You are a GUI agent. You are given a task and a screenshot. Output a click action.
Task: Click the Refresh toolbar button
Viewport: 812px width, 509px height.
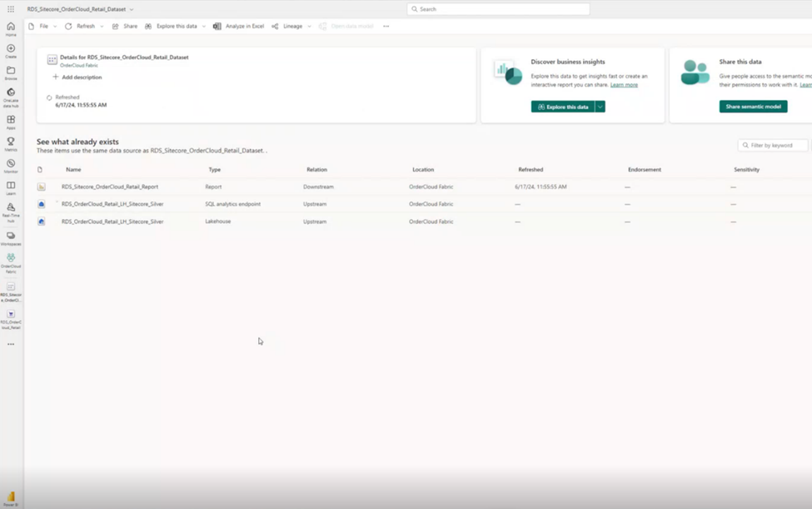(x=81, y=27)
